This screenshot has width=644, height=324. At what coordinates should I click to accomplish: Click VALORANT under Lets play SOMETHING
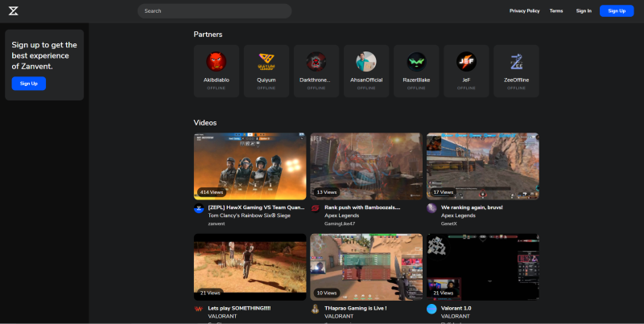(223, 316)
